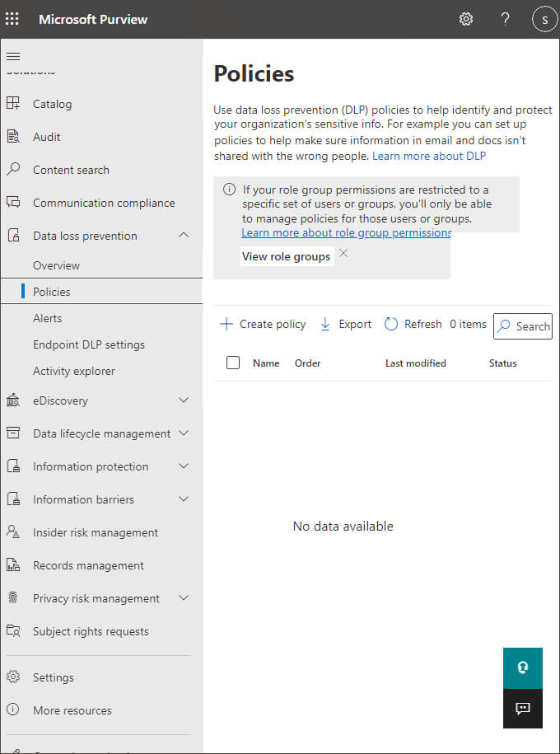This screenshot has width=560, height=754.
Task: Click the Refresh circular arrow icon
Action: click(x=391, y=324)
